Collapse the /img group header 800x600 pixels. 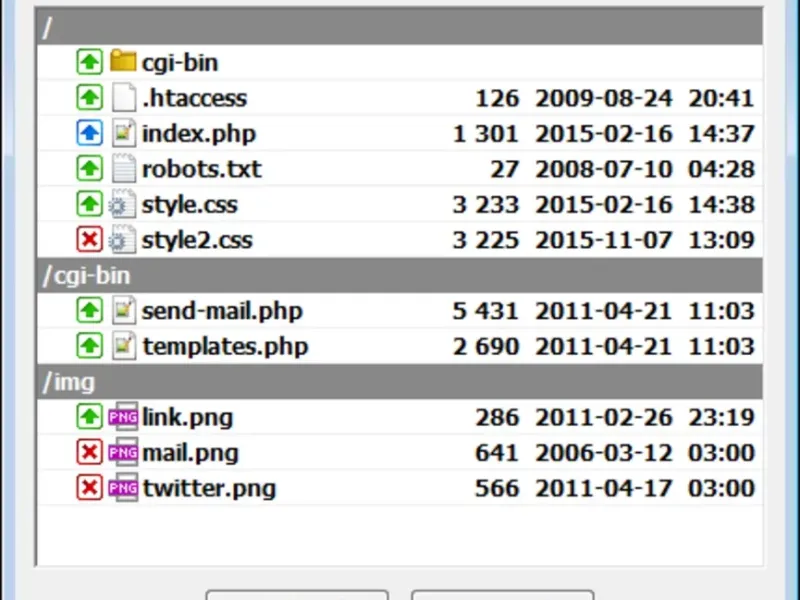pyautogui.click(x=398, y=382)
